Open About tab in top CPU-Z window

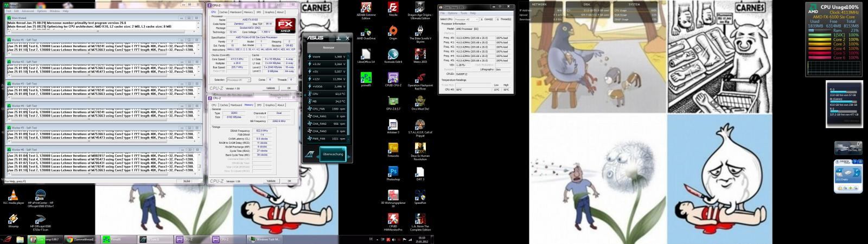[x=280, y=12]
